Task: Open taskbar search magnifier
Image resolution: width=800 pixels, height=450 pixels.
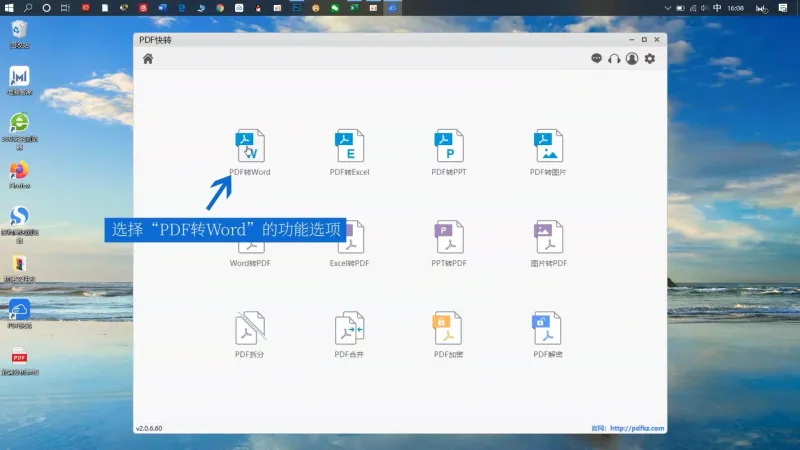Action: (28, 8)
